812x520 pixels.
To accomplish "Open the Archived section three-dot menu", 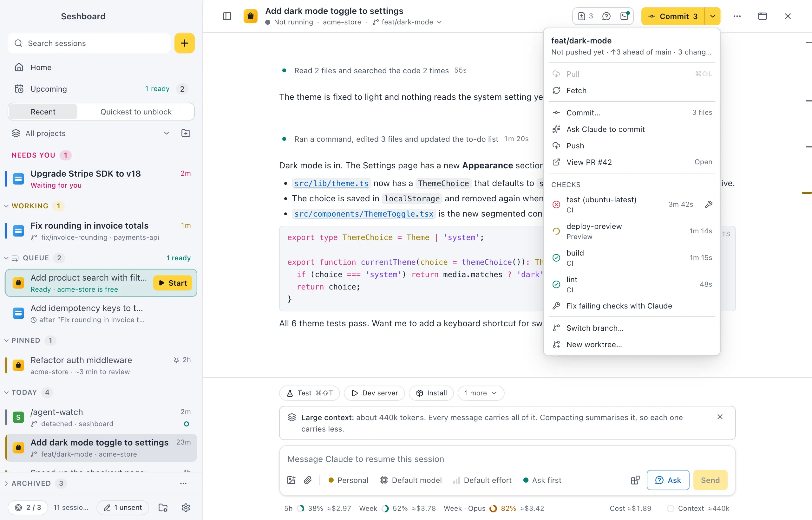I will (x=183, y=483).
